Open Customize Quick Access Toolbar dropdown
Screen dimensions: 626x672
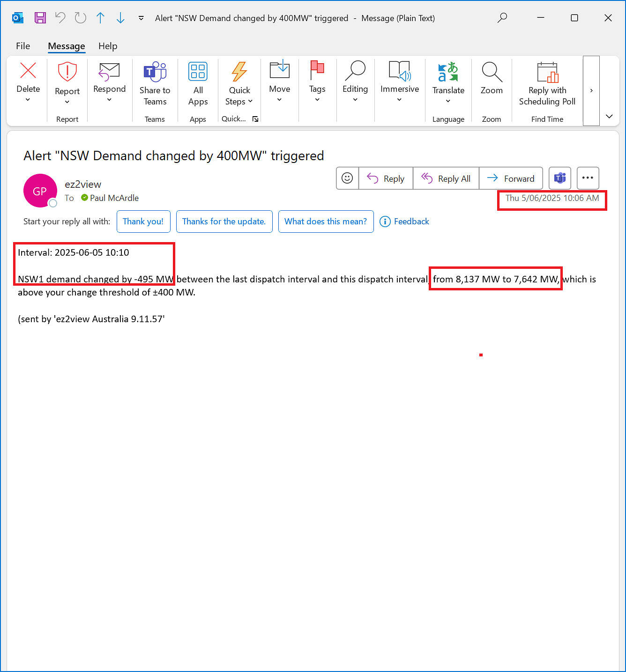[141, 18]
